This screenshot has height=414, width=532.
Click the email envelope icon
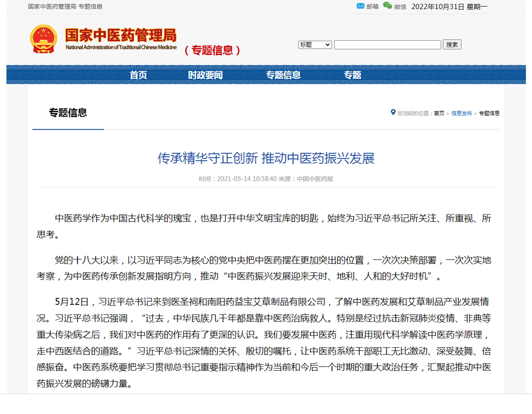click(x=360, y=6)
